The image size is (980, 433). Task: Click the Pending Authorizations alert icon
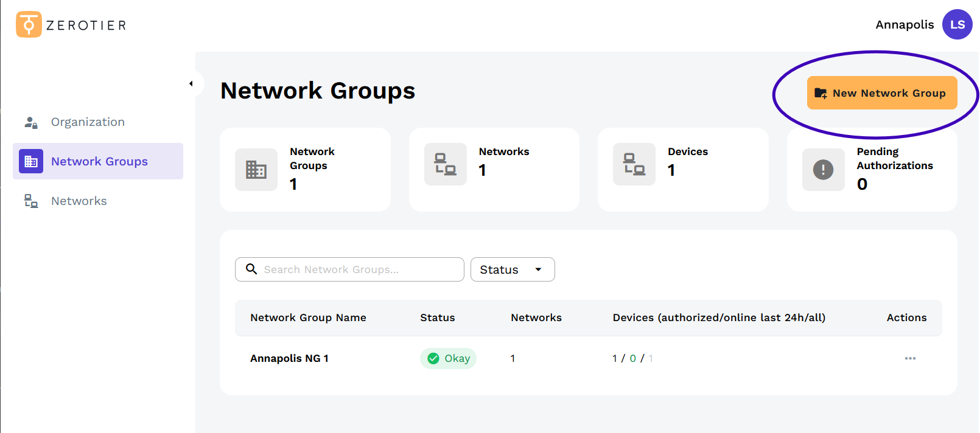click(824, 170)
